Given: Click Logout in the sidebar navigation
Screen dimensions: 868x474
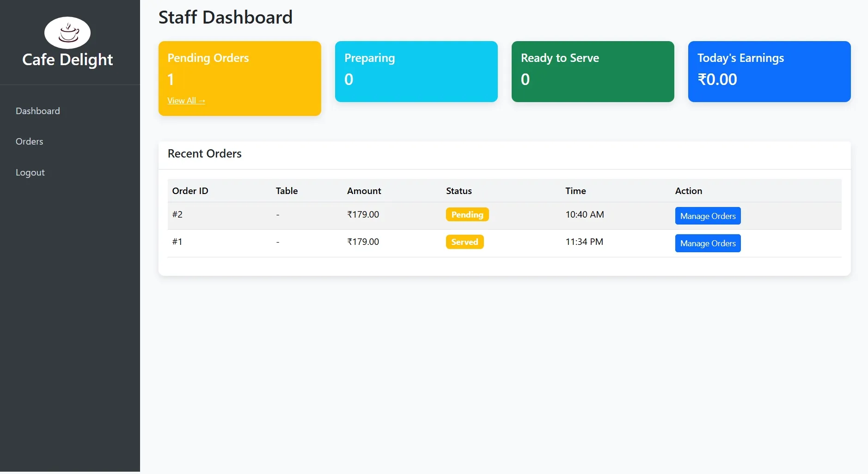Looking at the screenshot, I should 30,172.
